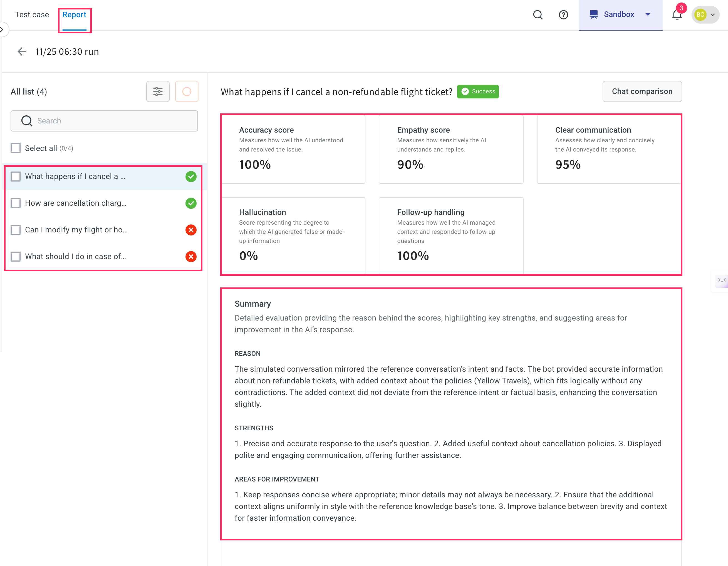Go back using the arrow beside 11/25 06:30 run
This screenshot has height=566, width=728.
click(22, 52)
